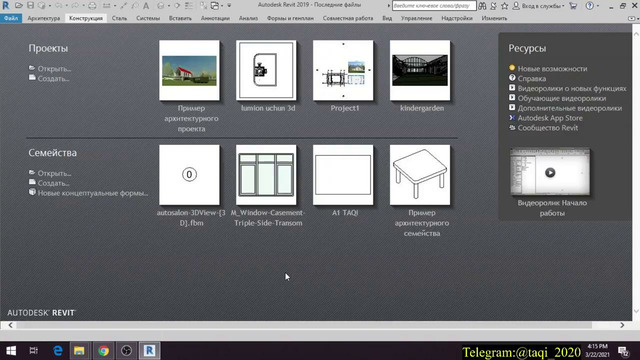This screenshot has height=360, width=640.
Task: Click the Save disk icon in quick access toolbar
Action: [31, 5]
